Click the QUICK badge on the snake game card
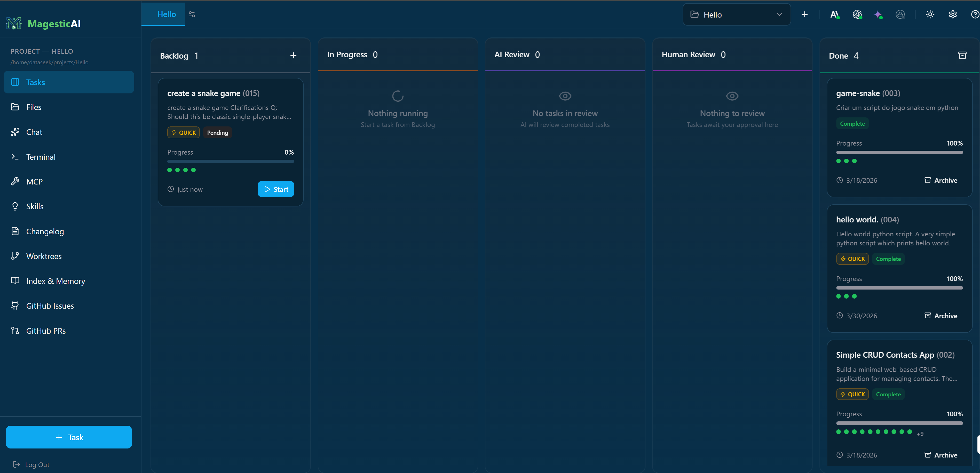 point(183,132)
